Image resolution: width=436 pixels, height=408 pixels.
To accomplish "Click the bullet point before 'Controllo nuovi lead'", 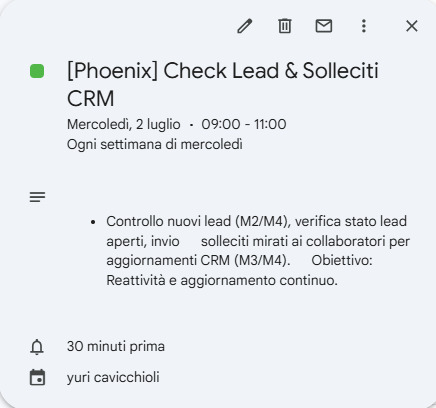I will click(93, 222).
